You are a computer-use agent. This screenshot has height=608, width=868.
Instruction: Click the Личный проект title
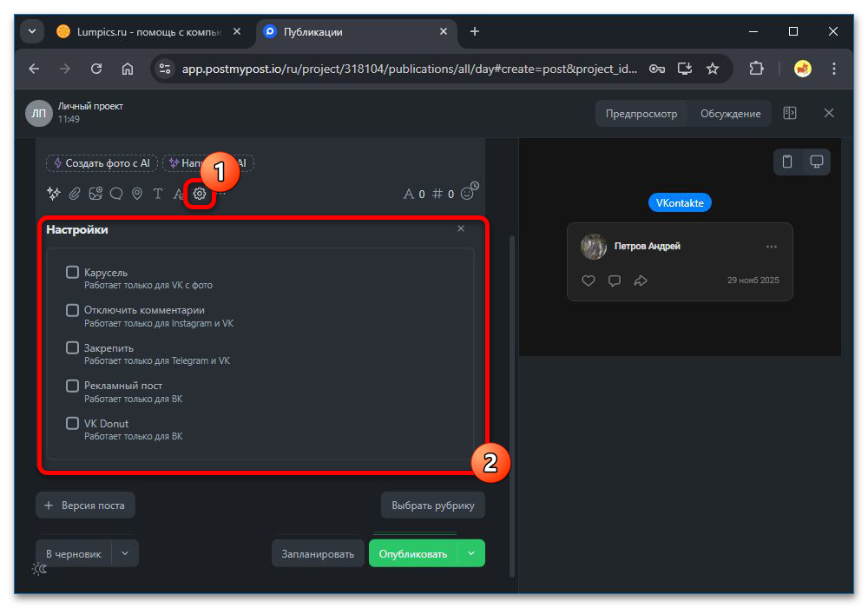click(x=90, y=106)
